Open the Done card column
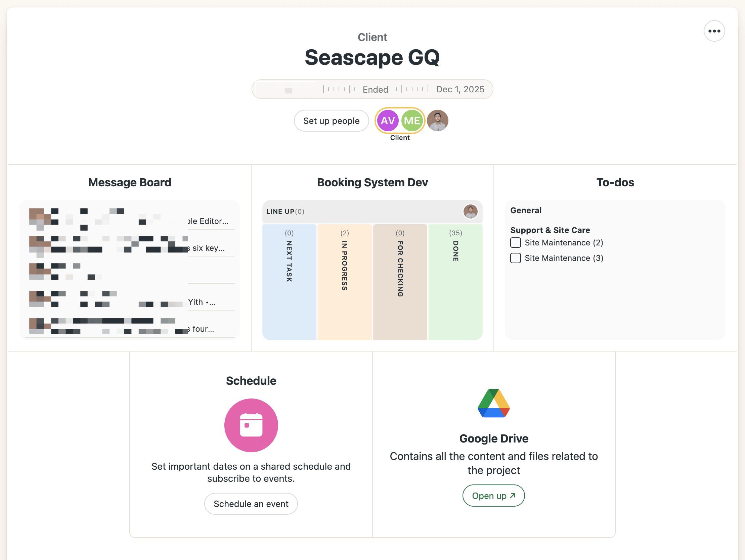745x560 pixels. tap(455, 282)
